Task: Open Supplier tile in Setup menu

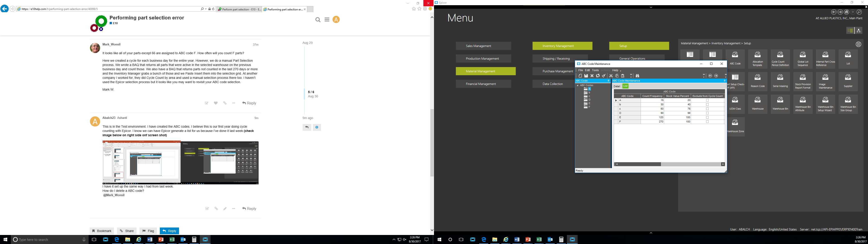Action: [848, 82]
